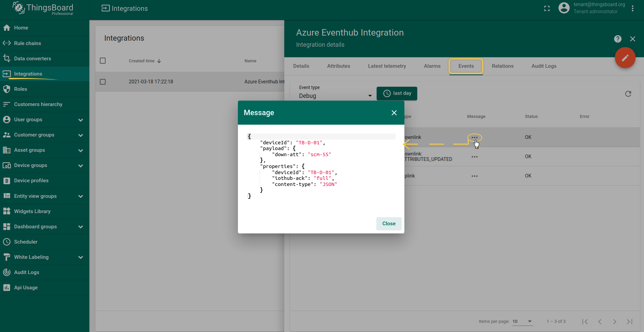Switch to the Relations tab
Image resolution: width=644 pixels, height=332 pixels.
(x=503, y=66)
